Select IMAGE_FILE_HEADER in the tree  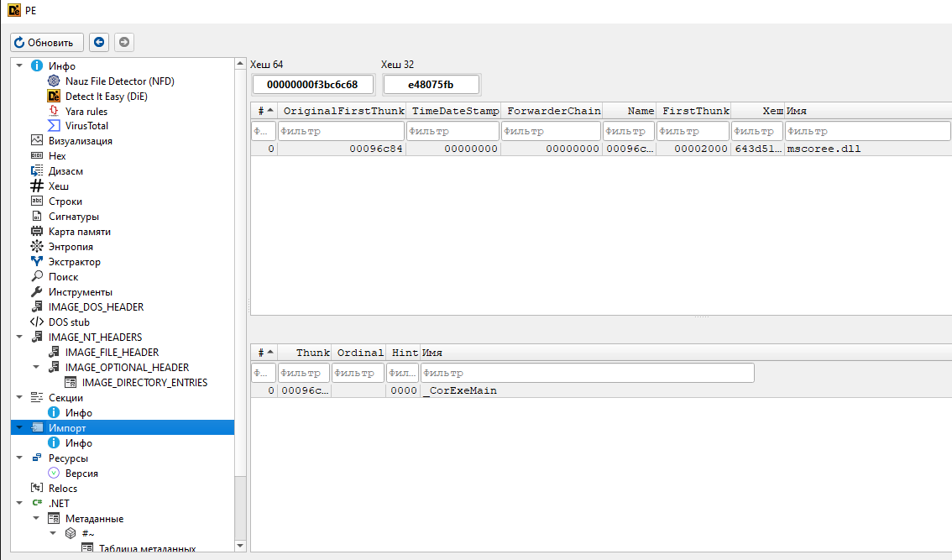[x=112, y=353]
